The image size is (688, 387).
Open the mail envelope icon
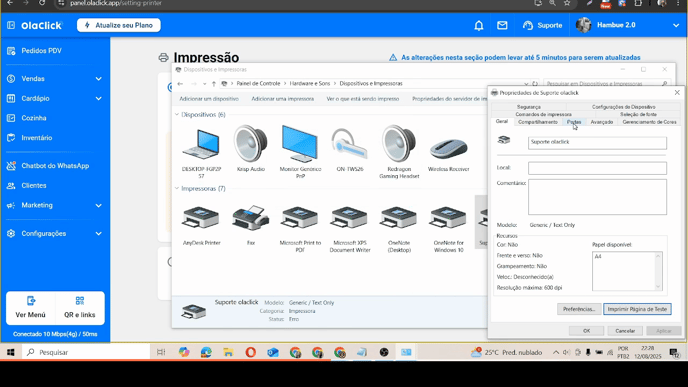click(502, 25)
